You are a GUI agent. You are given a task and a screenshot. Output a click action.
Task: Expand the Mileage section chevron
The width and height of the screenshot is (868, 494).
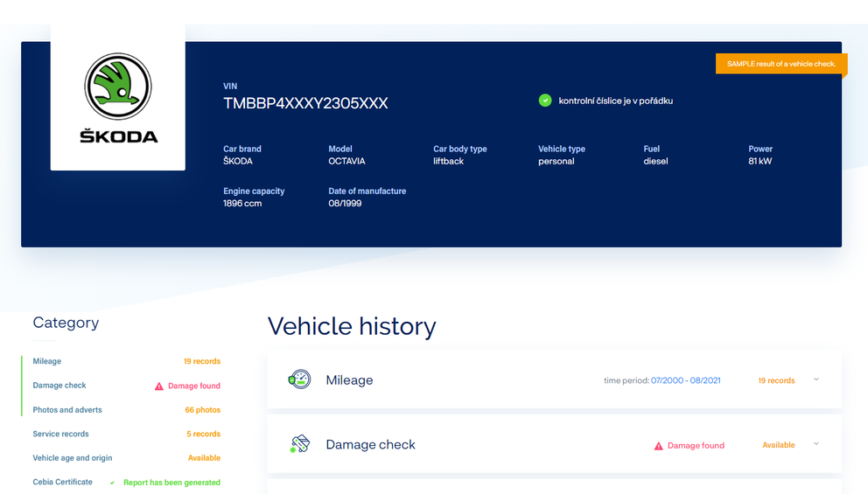click(x=816, y=379)
